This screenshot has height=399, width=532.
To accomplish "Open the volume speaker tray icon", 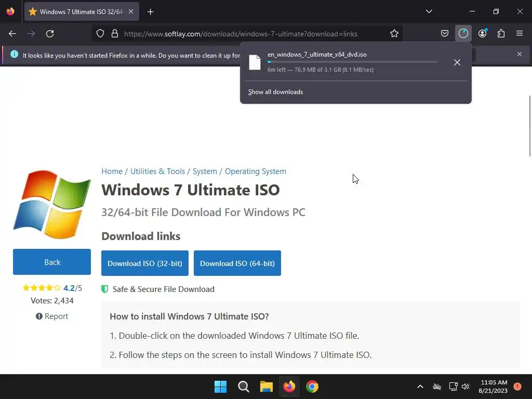I will 465,387.
